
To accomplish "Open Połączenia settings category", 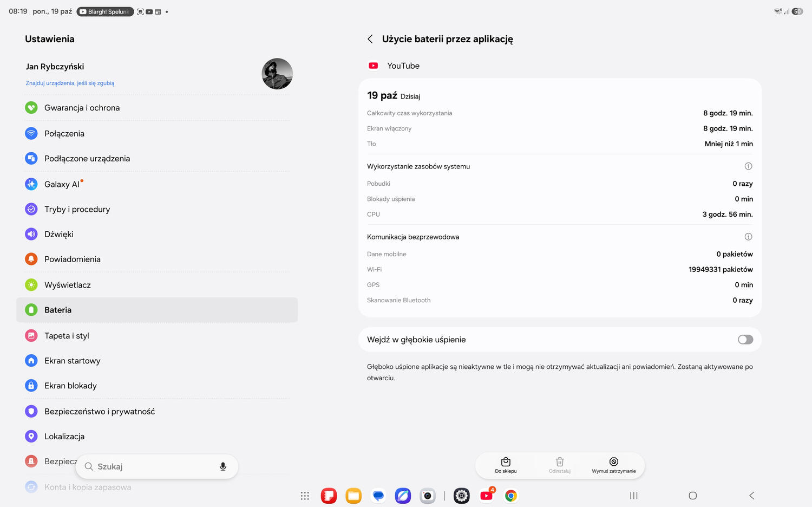I will pos(157,133).
